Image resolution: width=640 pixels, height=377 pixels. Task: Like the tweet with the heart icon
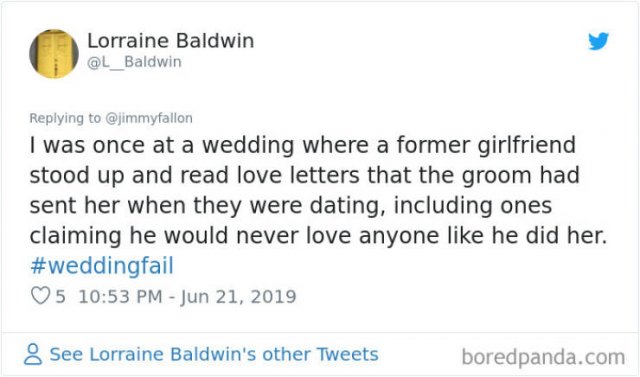40,296
